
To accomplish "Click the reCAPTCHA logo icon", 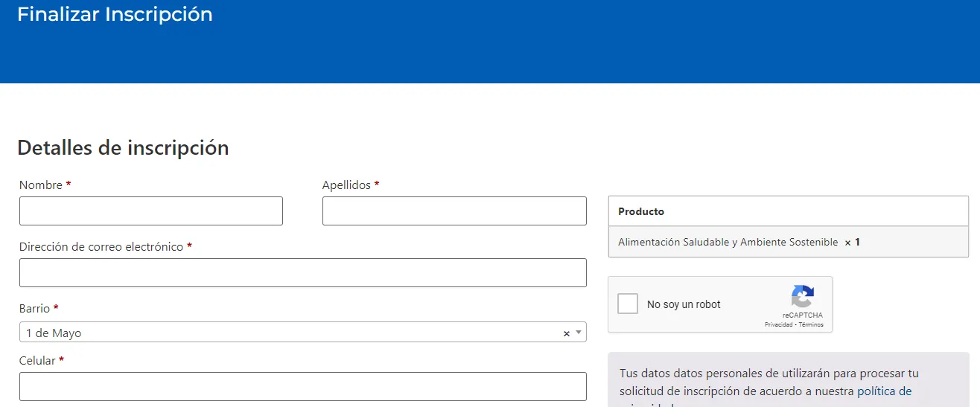I will [802, 296].
